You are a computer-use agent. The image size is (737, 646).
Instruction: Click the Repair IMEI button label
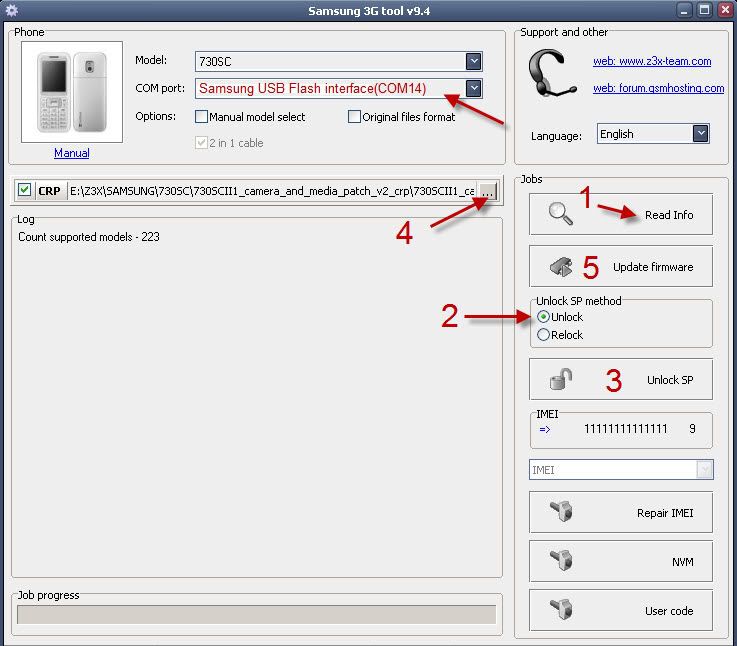coord(665,513)
